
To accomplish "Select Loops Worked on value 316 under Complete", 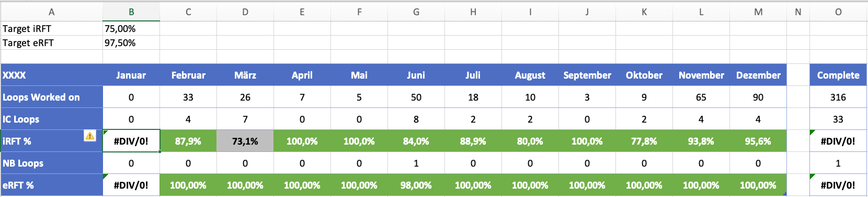I will click(838, 97).
